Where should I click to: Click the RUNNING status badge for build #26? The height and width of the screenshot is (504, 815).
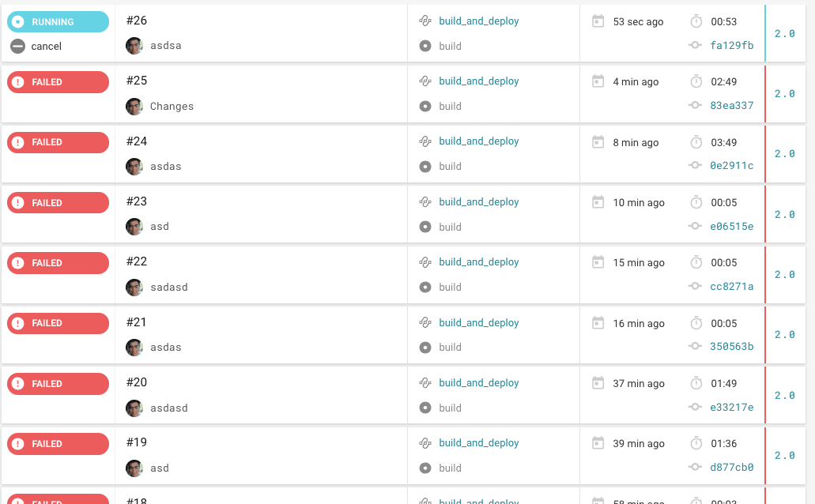pyautogui.click(x=58, y=22)
